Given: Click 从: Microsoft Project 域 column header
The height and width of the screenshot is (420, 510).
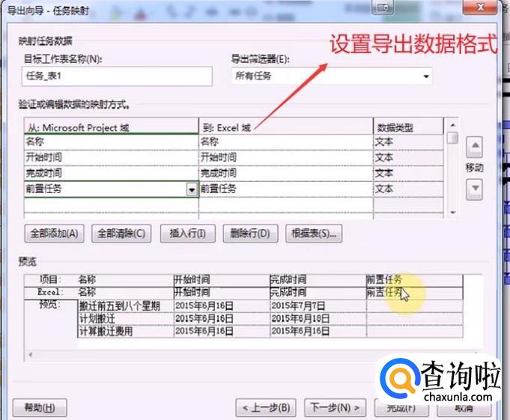Looking at the screenshot, I should pyautogui.click(x=112, y=127).
